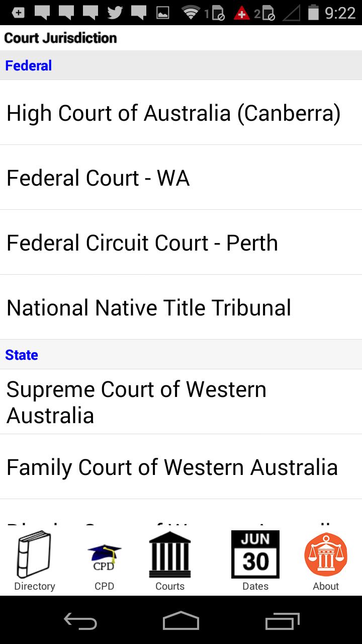Tap the Federal section header
Screen dimensions: 362x644
point(29,66)
